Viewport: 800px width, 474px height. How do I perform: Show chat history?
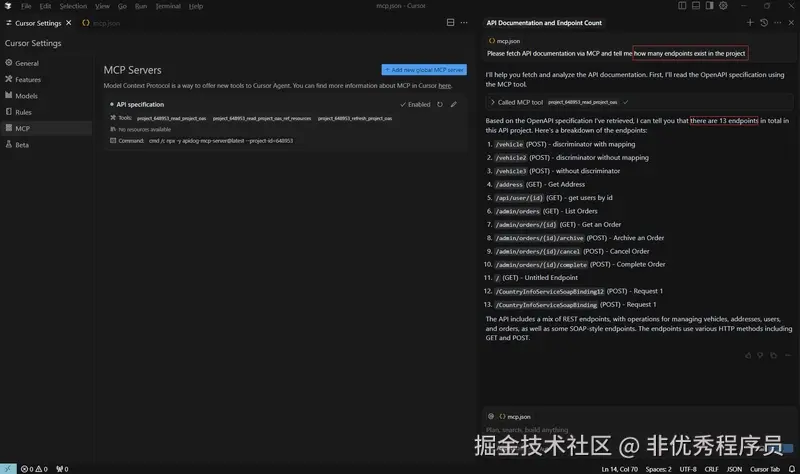coord(764,22)
